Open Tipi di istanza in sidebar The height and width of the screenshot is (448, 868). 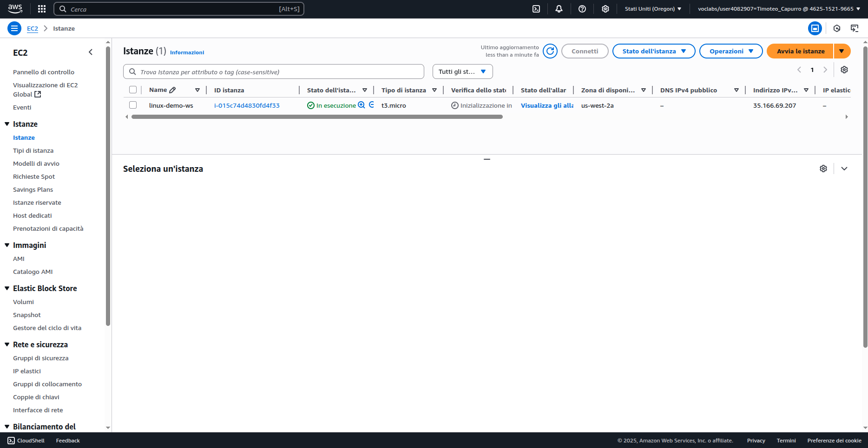coord(33,150)
